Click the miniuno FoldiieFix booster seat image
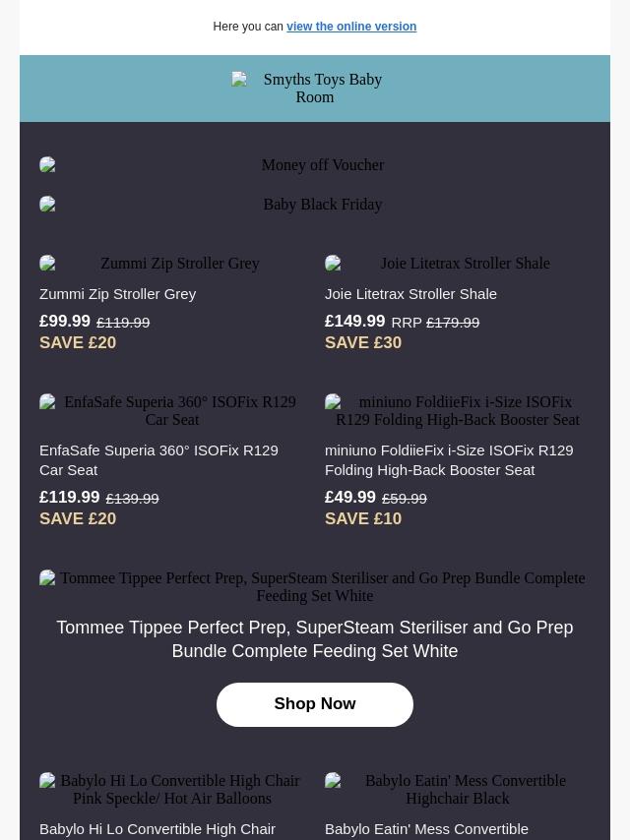 click(x=458, y=411)
